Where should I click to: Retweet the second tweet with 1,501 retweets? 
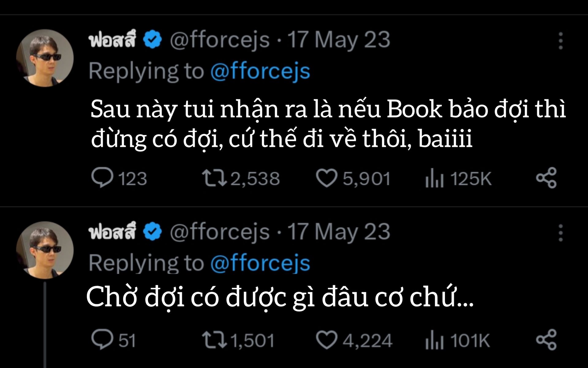(214, 340)
